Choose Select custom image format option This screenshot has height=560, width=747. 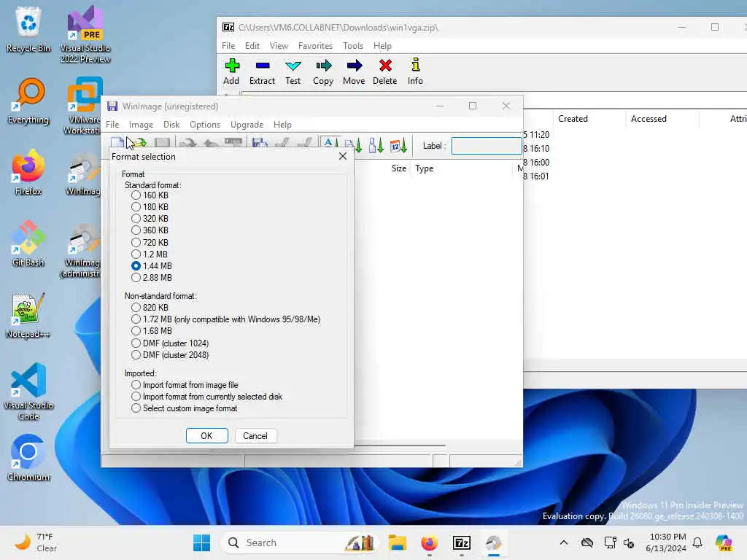(x=185, y=408)
